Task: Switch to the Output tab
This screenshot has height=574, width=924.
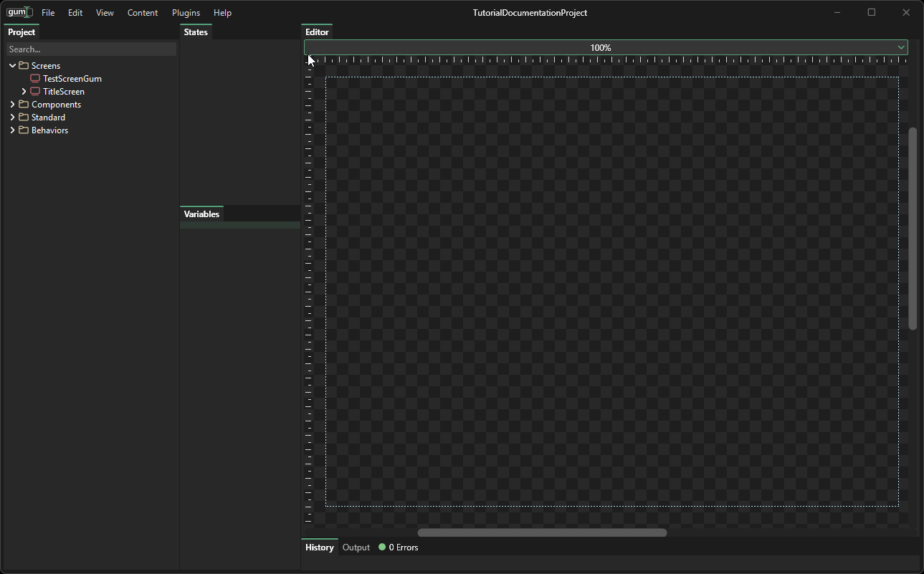Action: [356, 547]
